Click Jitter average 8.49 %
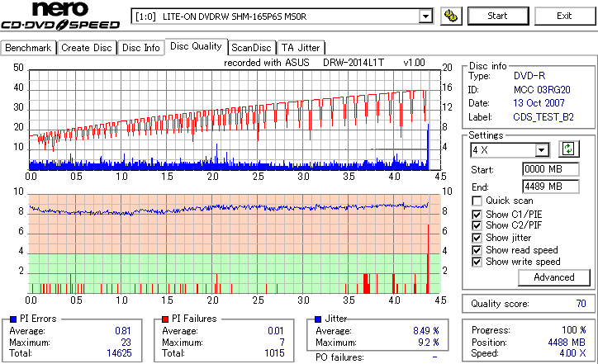The image size is (598, 364). point(426,331)
